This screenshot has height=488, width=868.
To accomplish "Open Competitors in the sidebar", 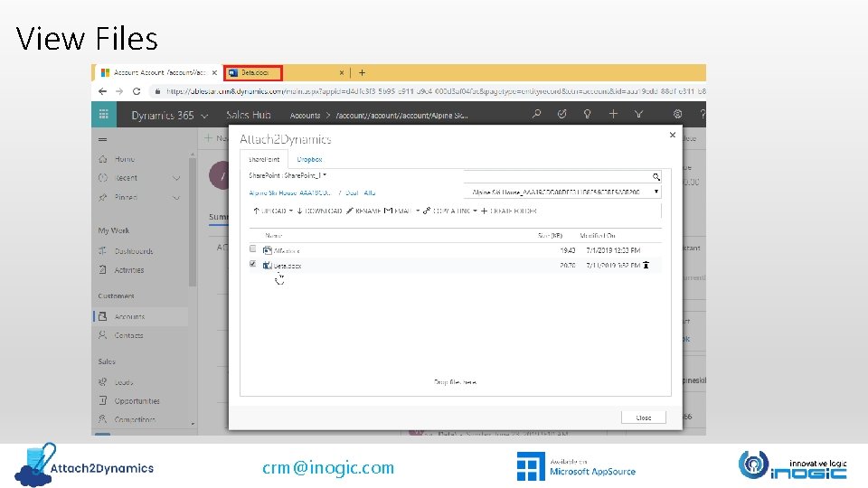I will 135,419.
